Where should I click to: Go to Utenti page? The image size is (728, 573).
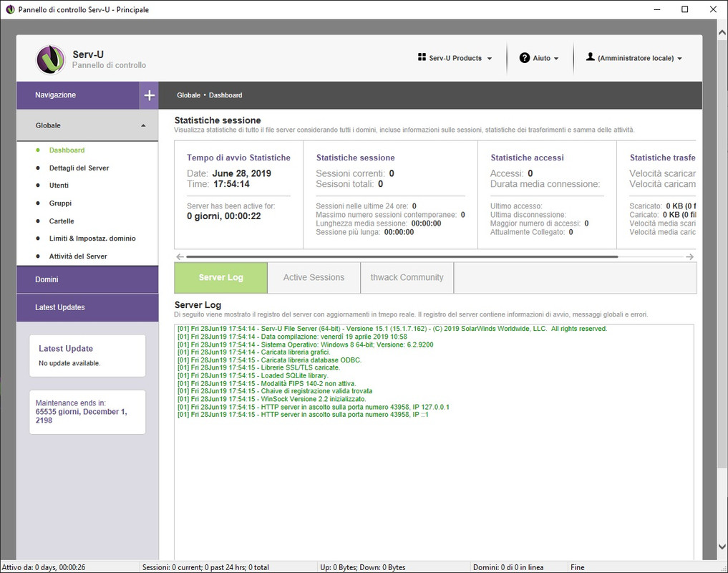(x=59, y=186)
